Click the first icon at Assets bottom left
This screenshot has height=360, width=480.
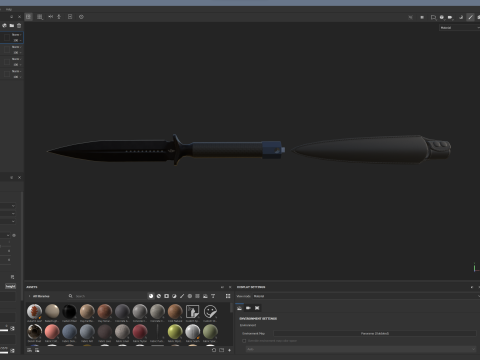[29, 350]
